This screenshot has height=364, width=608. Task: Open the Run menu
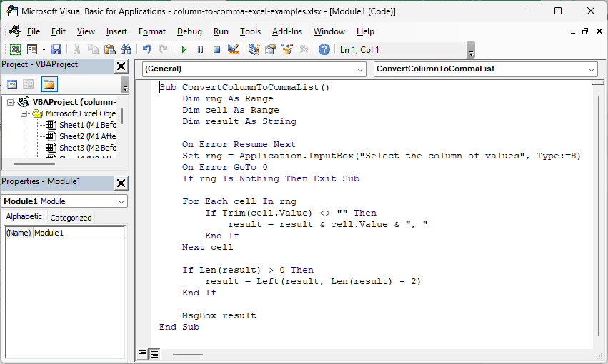221,31
